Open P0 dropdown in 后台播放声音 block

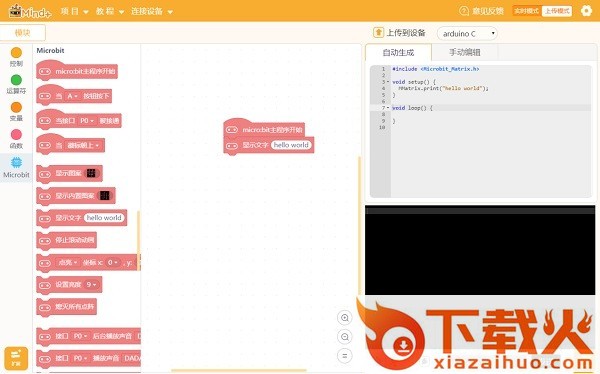80,336
